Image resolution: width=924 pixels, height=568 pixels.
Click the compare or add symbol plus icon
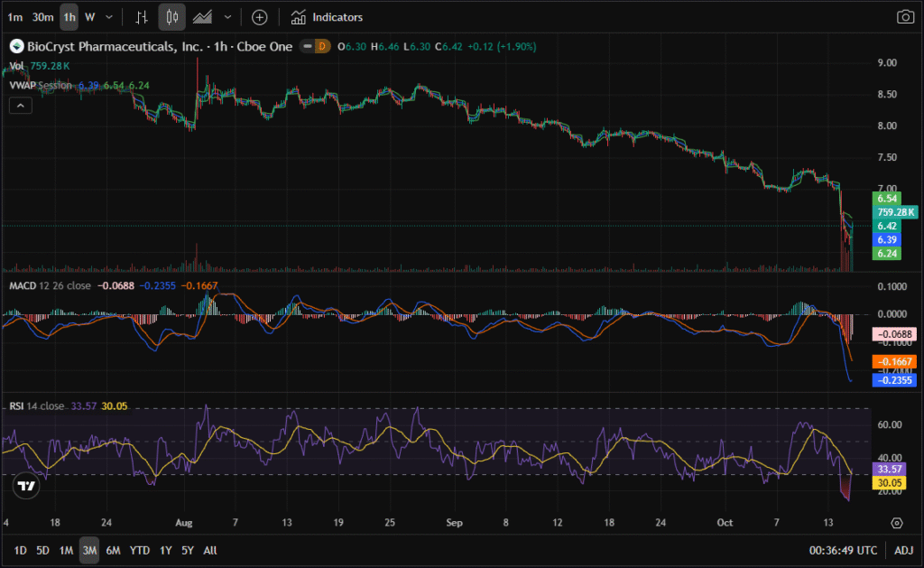[260, 17]
